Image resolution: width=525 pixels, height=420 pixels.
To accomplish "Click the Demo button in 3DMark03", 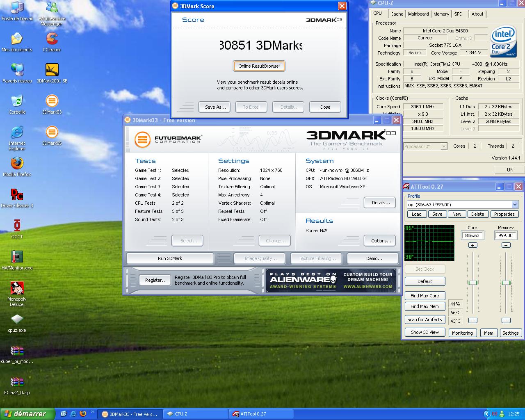I will tap(374, 258).
